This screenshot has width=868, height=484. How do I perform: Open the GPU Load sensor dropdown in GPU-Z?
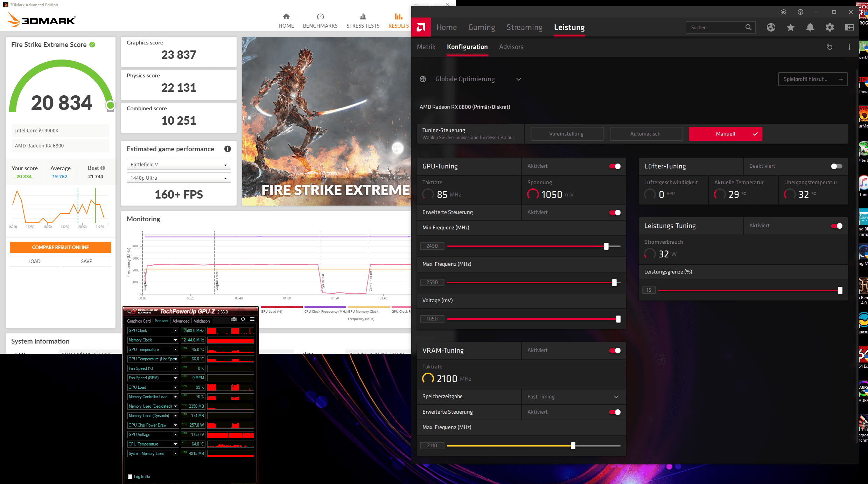(x=175, y=387)
